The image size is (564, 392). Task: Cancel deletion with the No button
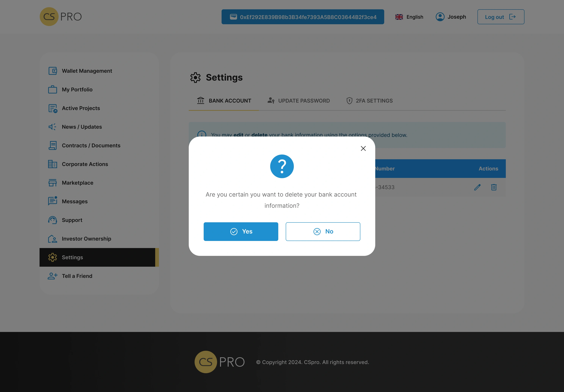point(323,231)
